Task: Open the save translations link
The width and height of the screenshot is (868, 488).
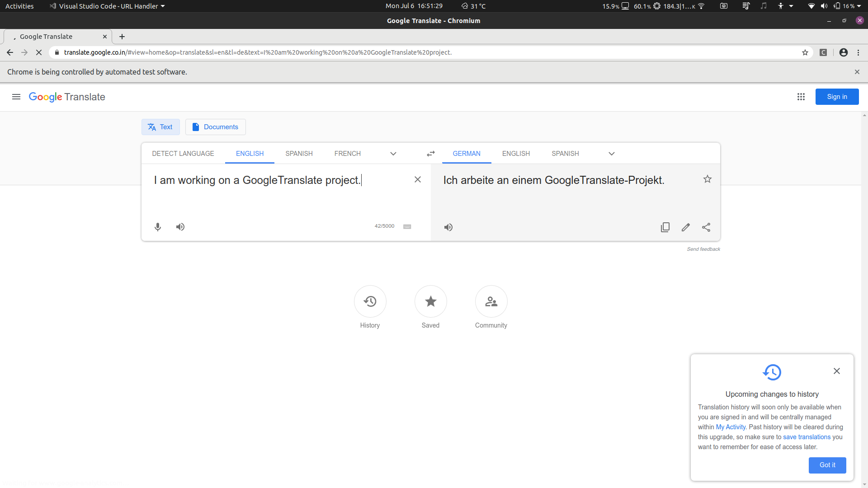Action: pyautogui.click(x=807, y=437)
